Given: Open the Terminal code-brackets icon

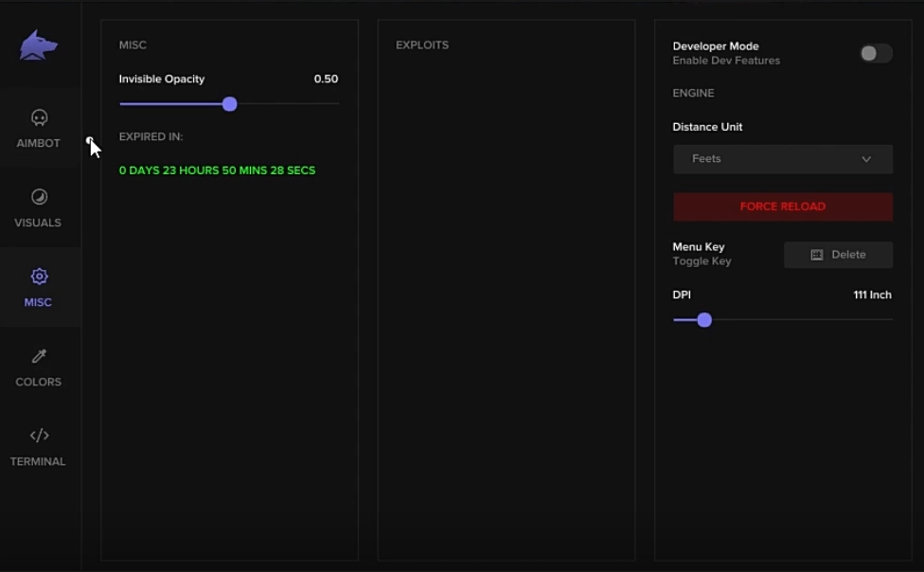Looking at the screenshot, I should tap(40, 436).
